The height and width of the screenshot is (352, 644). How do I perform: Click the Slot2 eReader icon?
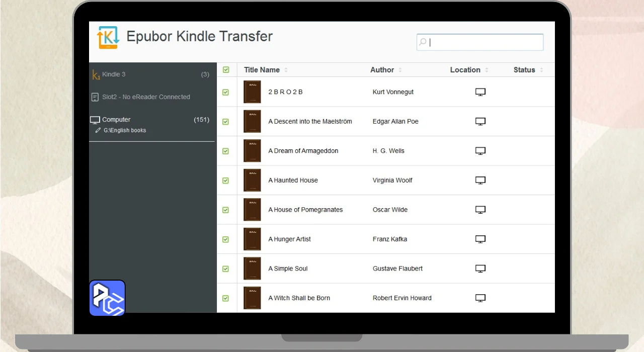(x=95, y=97)
